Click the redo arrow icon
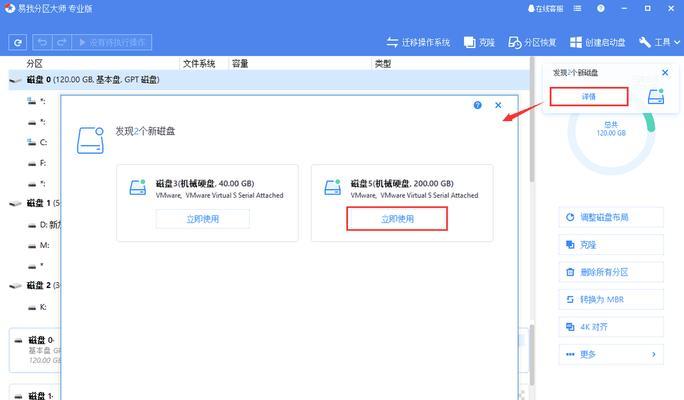684x400 pixels. click(62, 42)
